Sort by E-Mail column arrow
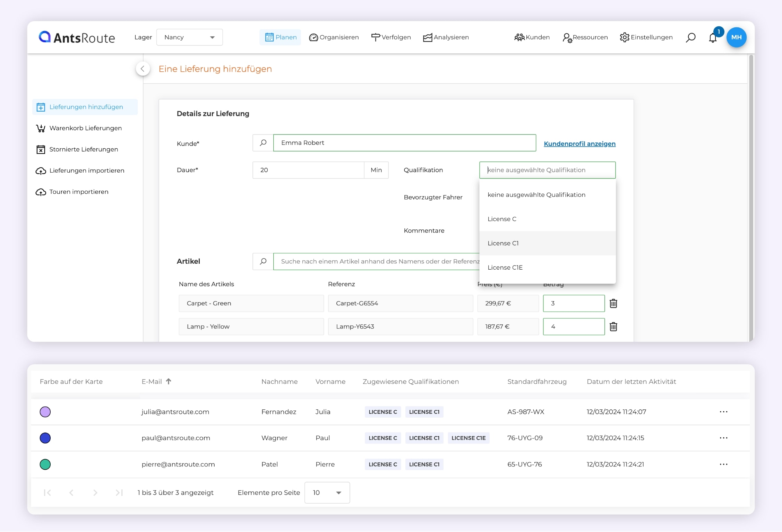782x532 pixels. pyautogui.click(x=169, y=381)
